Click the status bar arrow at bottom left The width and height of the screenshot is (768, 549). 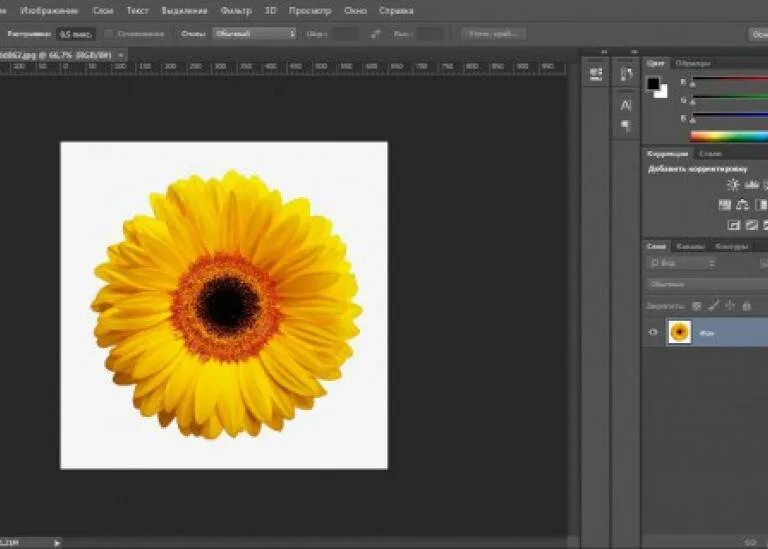coord(57,543)
